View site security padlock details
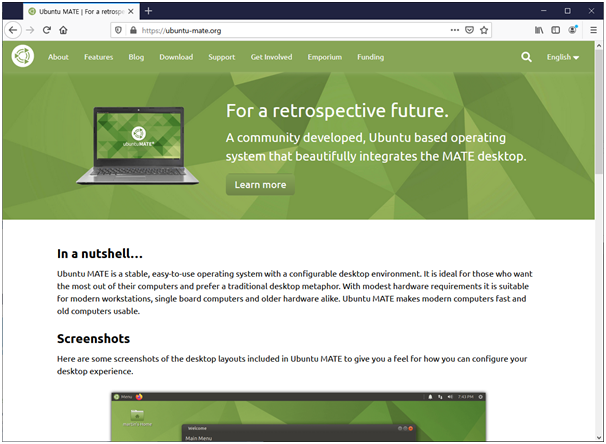Image resolution: width=606 pixels, height=444 pixels. 133,30
